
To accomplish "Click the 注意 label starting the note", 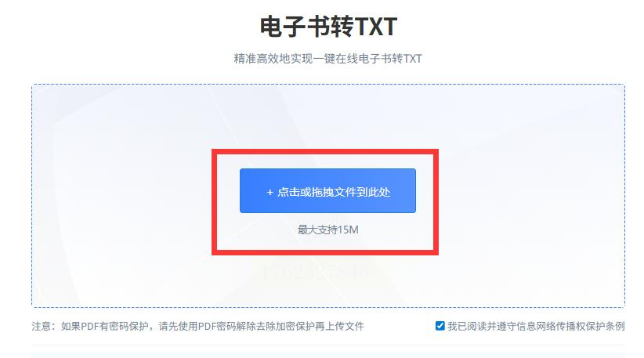I will (41, 326).
